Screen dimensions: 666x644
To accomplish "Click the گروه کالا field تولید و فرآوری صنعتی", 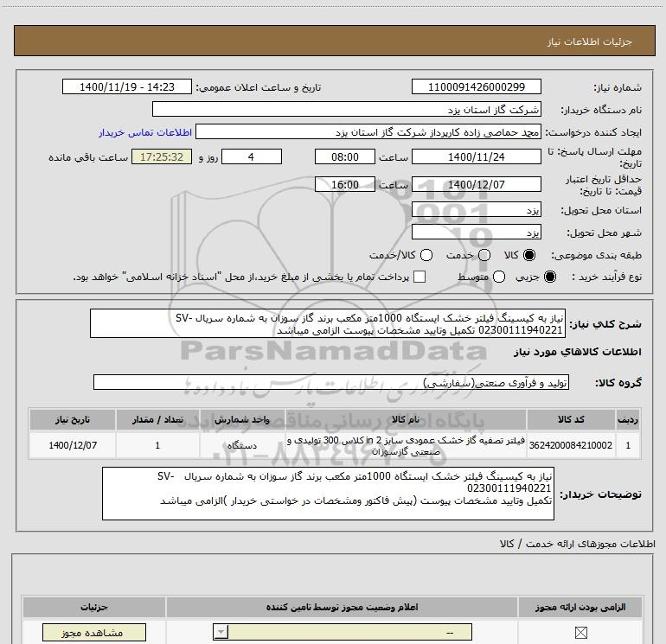I will pyautogui.click(x=331, y=382).
